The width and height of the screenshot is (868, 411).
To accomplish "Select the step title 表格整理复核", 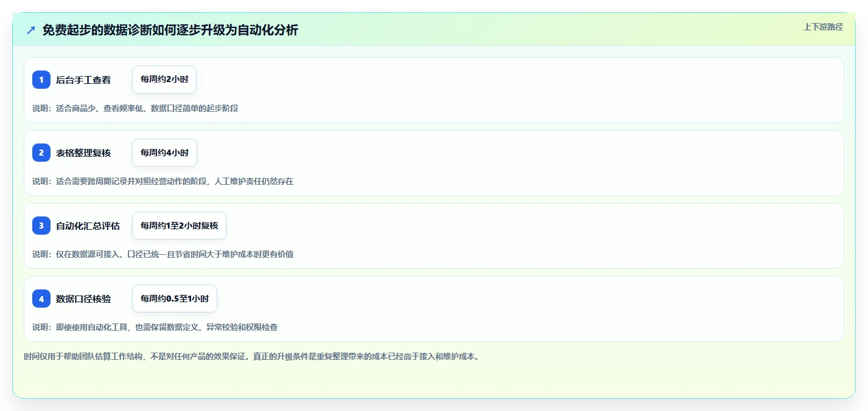I will pyautogui.click(x=83, y=153).
